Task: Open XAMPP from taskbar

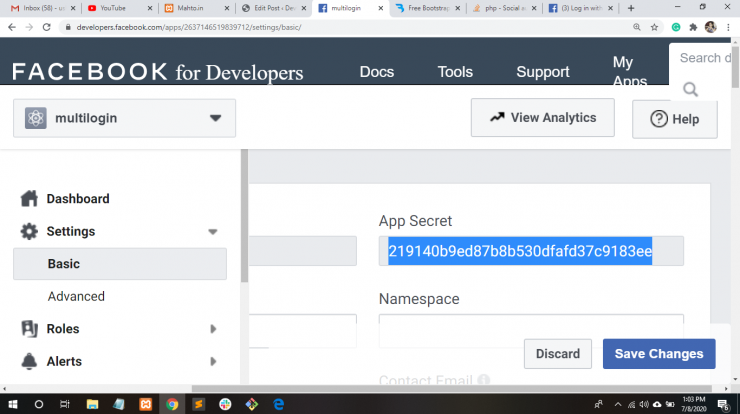Action: point(145,405)
